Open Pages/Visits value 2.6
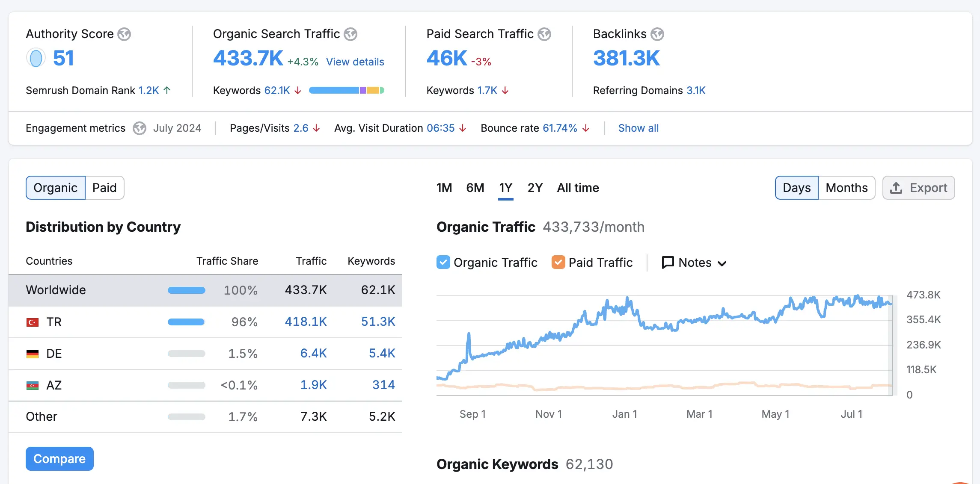The width and height of the screenshot is (980, 484). point(301,128)
